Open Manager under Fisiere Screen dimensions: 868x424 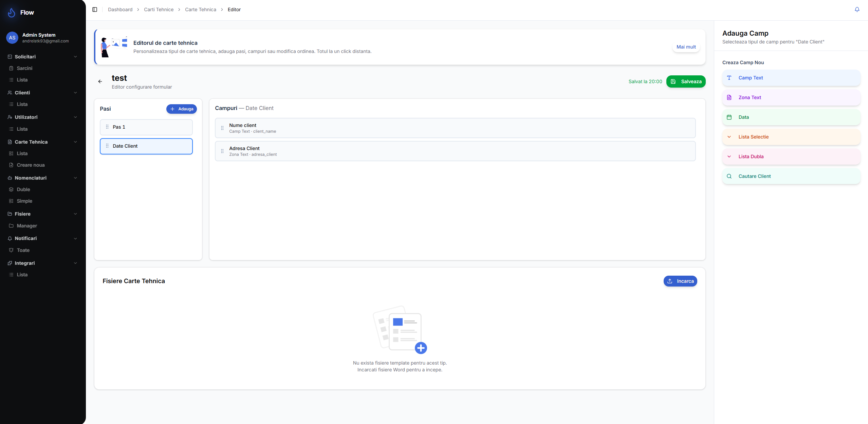pos(27,226)
